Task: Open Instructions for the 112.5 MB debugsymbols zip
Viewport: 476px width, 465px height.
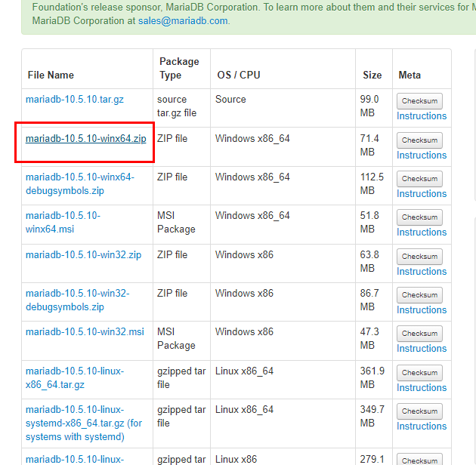Action: coord(422,193)
